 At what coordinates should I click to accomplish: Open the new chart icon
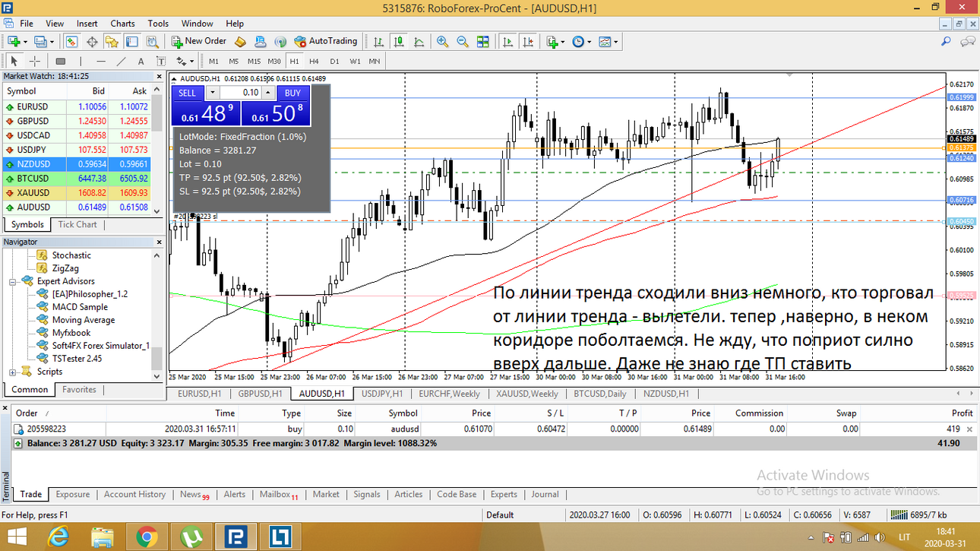(14, 41)
